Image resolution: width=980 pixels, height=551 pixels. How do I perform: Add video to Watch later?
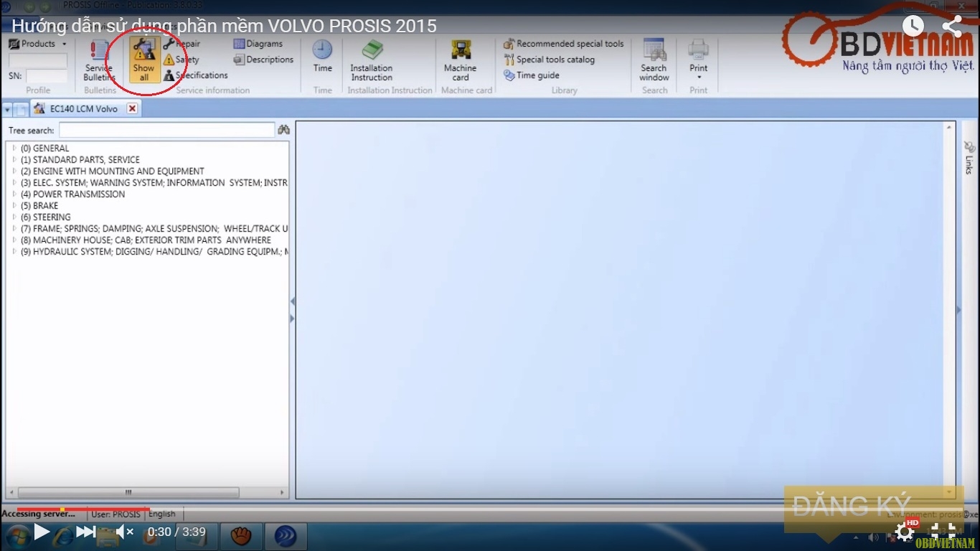click(913, 27)
